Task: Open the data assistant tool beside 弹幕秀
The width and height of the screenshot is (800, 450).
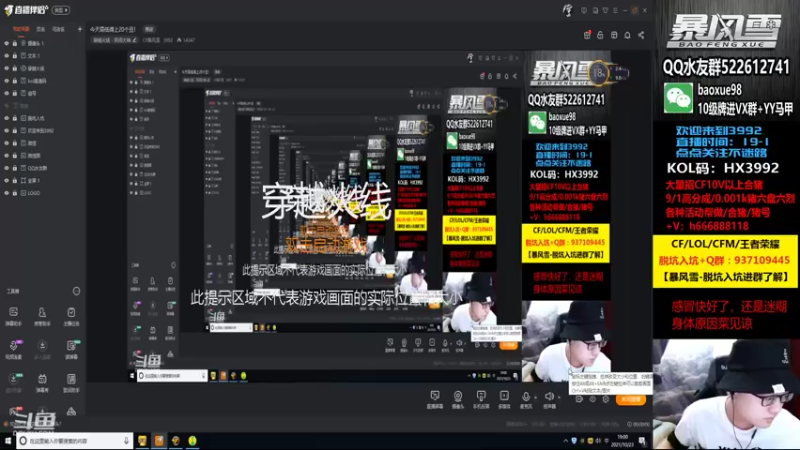Action: tap(71, 382)
